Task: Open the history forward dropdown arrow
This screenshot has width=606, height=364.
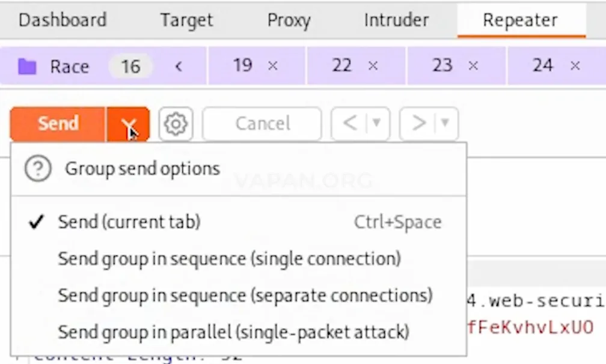Action: [x=445, y=123]
